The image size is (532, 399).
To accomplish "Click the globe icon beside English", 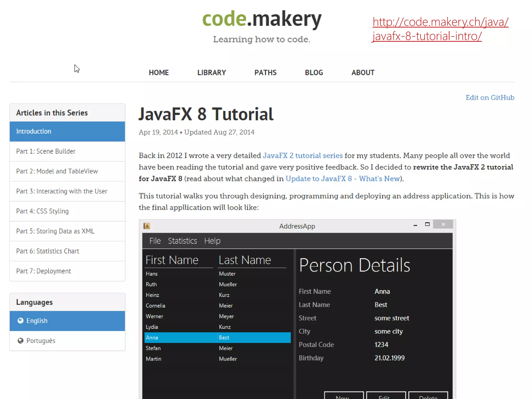I will click(21, 321).
